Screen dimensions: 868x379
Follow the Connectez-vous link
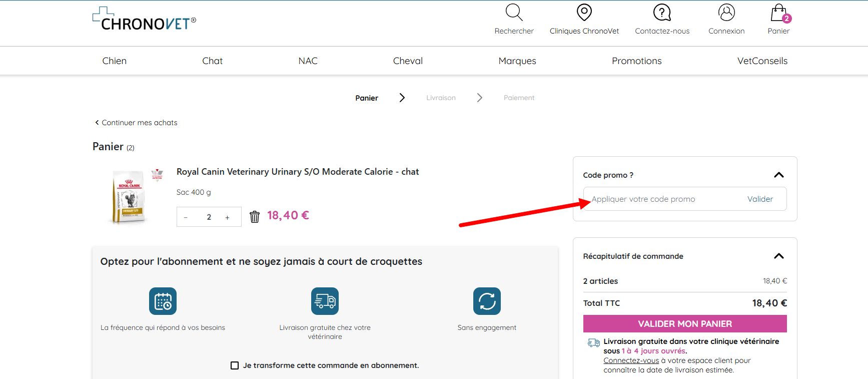pos(631,360)
